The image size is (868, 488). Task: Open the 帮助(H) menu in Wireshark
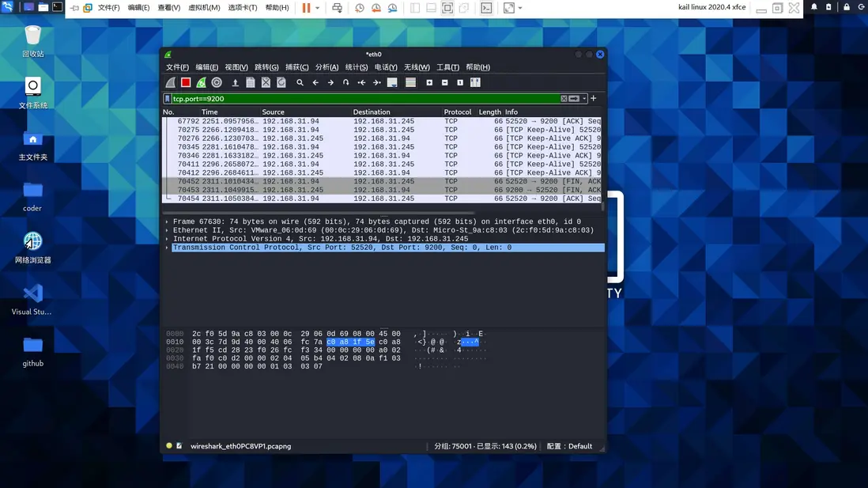477,67
